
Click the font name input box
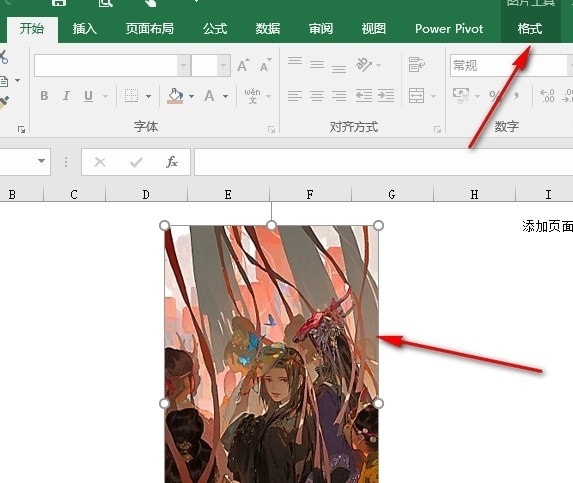coord(106,66)
